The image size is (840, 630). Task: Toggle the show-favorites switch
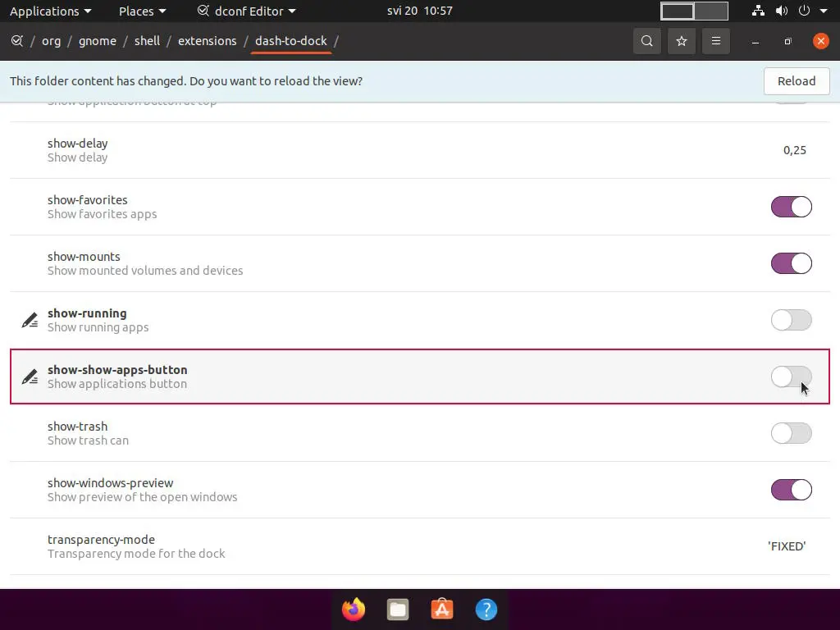tap(792, 207)
